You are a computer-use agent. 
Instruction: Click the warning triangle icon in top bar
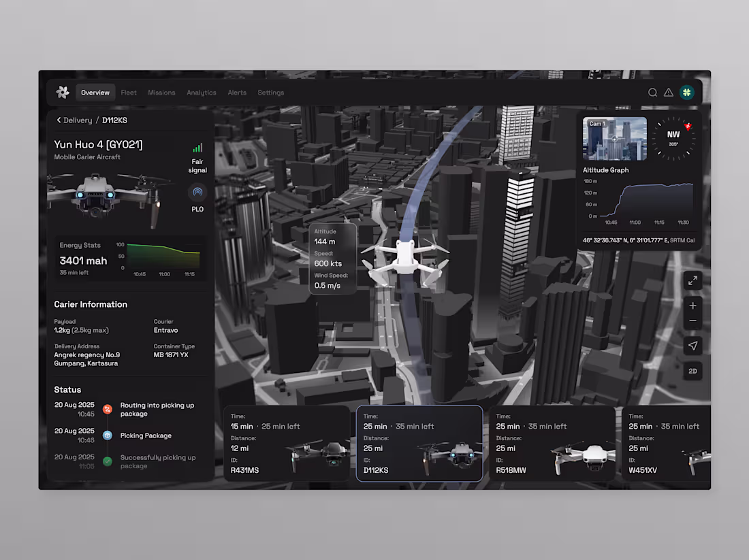point(668,92)
